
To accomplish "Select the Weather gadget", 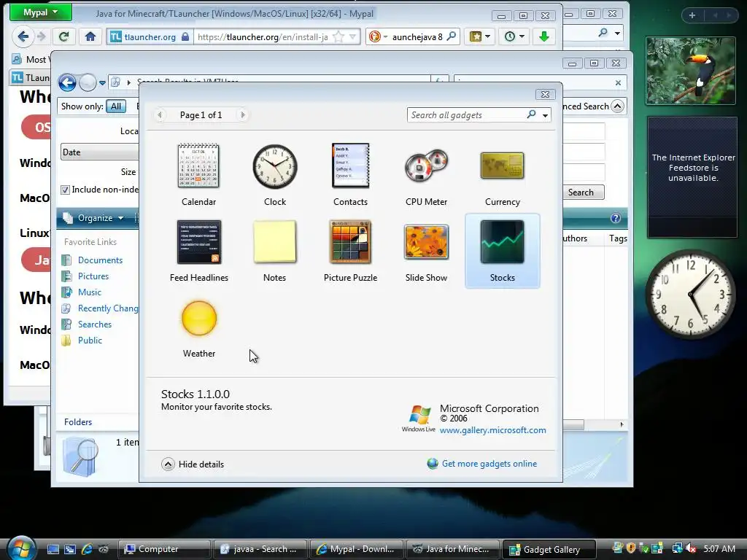I will pyautogui.click(x=198, y=327).
